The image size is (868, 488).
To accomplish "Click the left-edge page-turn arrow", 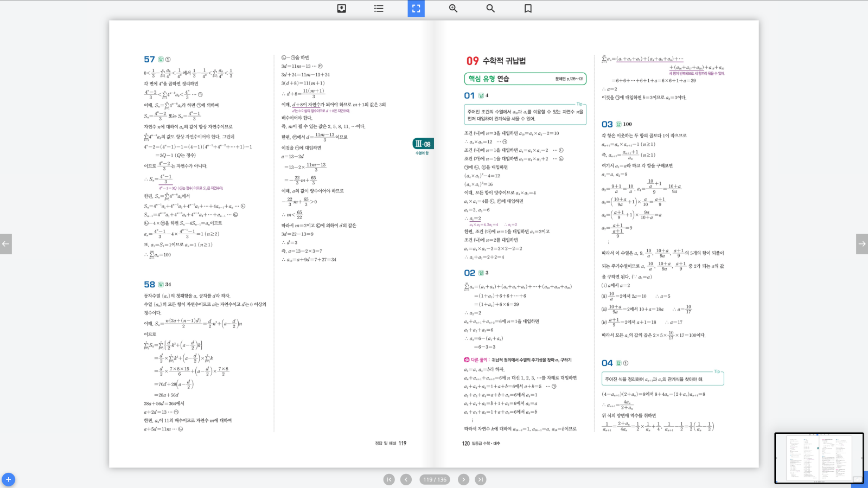I will coord(6,244).
